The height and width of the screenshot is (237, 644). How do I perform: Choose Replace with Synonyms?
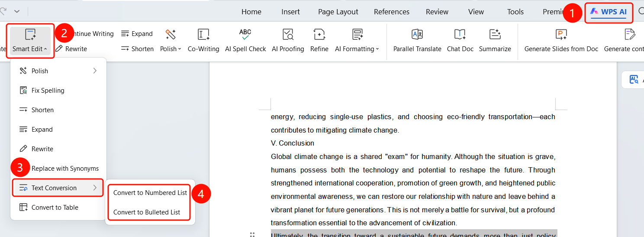coord(58,169)
